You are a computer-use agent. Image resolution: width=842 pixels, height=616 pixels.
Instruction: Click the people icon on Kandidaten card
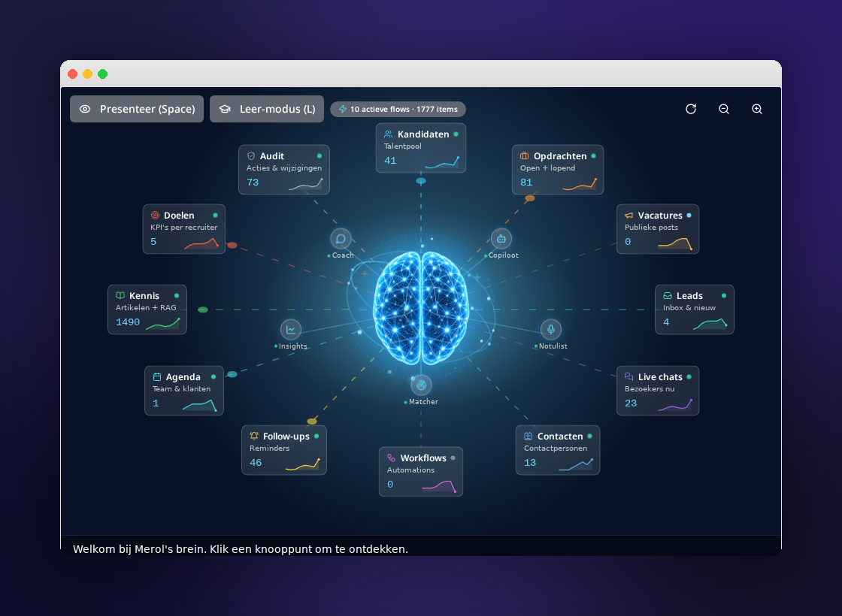click(388, 134)
